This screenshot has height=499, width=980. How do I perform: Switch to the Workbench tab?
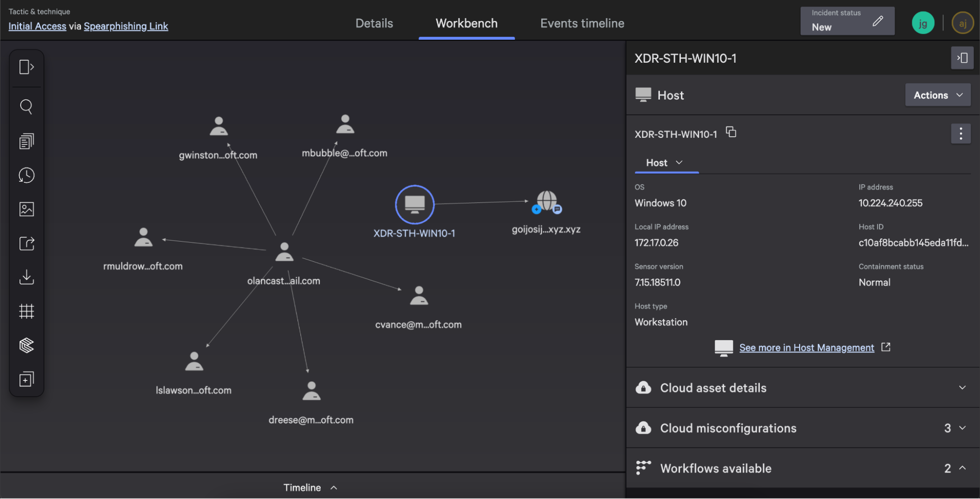click(x=466, y=24)
